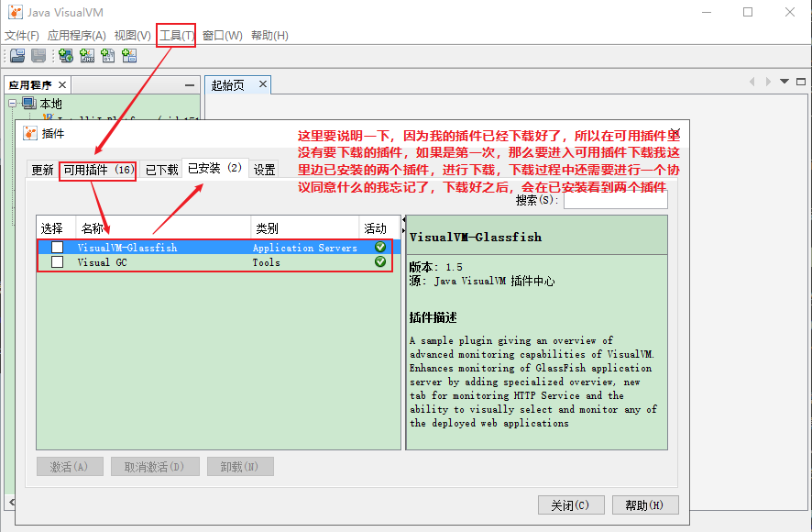Switch to the 更新 tab
This screenshot has height=532, width=812.
pos(42,170)
